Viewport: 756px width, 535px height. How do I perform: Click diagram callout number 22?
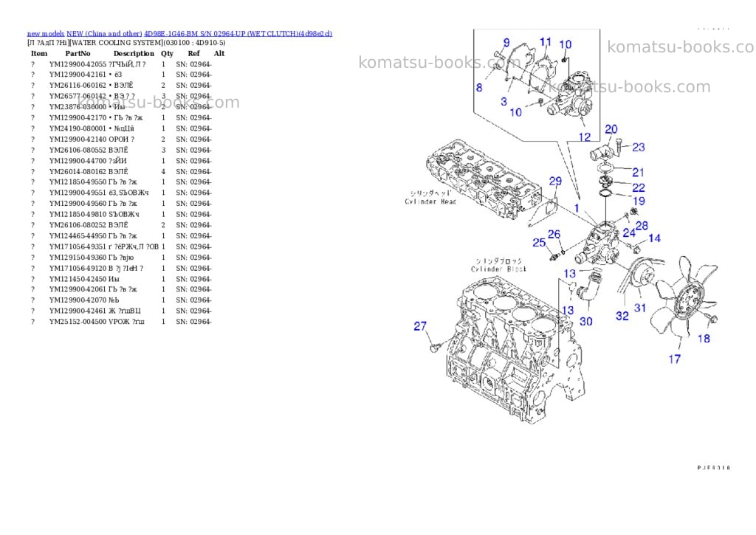coord(639,187)
